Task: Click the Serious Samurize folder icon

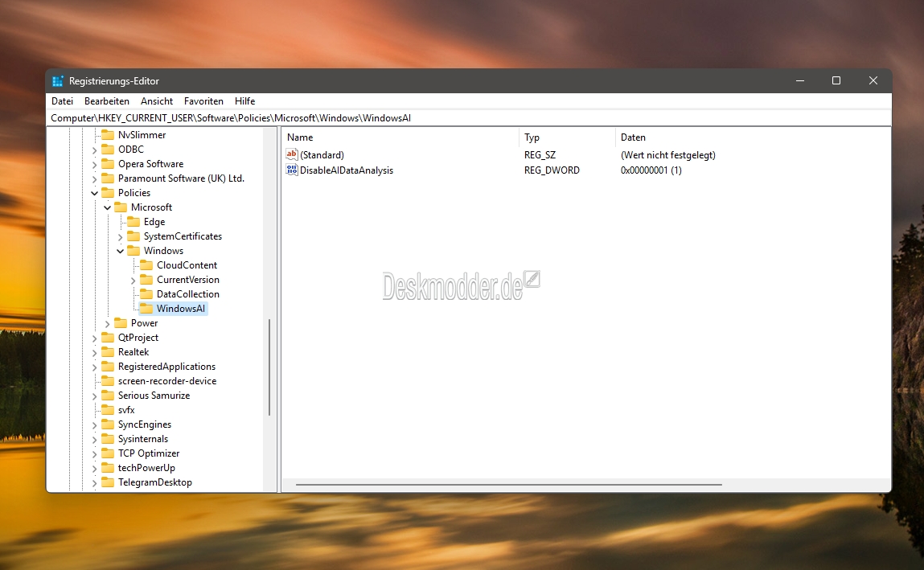Action: point(108,396)
